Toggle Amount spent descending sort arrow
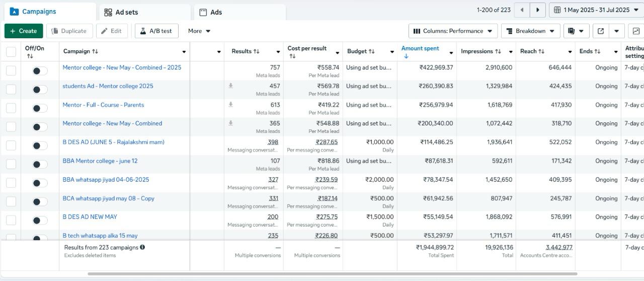The width and height of the screenshot is (644, 281). [x=406, y=56]
